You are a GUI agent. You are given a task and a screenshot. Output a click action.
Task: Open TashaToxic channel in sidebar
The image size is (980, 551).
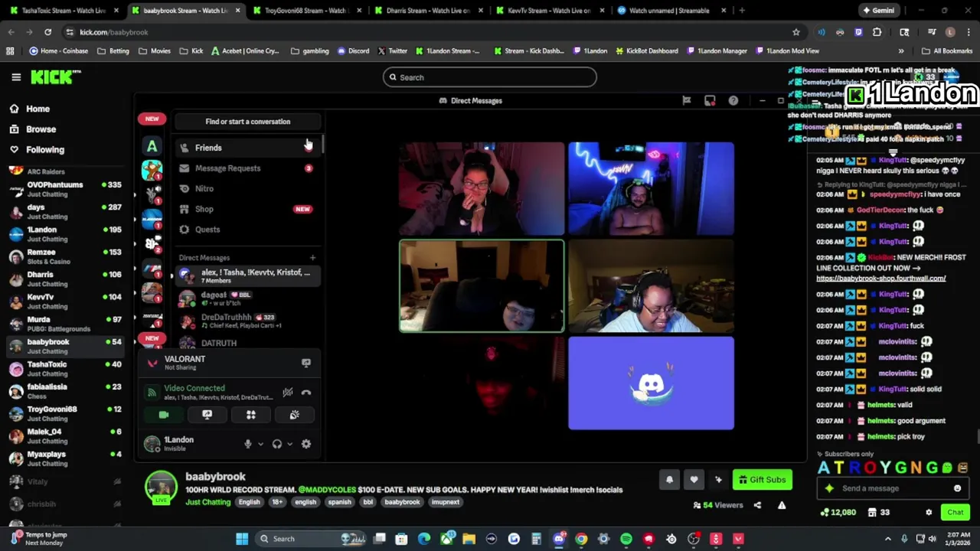[x=65, y=369]
